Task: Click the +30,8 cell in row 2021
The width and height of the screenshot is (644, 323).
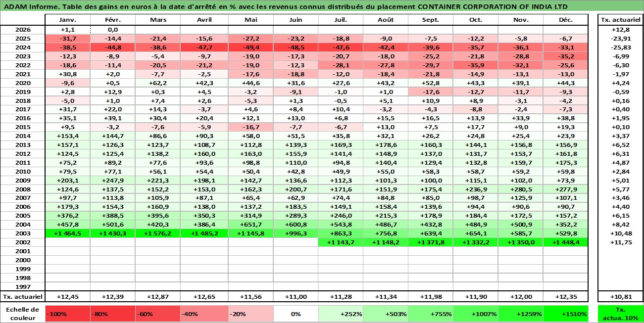Action: [67, 74]
